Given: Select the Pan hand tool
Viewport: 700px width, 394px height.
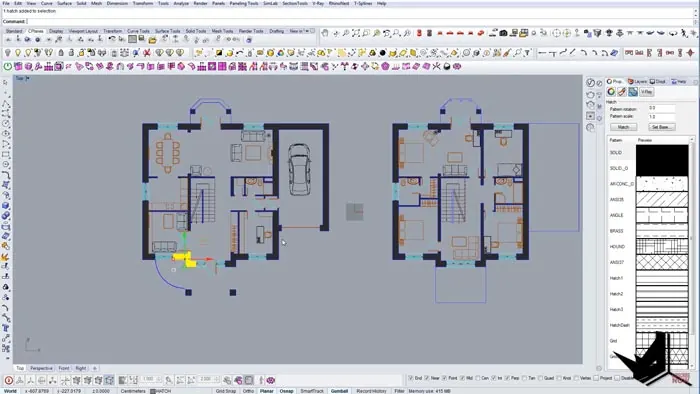Looking at the screenshot, I should coord(325,33).
